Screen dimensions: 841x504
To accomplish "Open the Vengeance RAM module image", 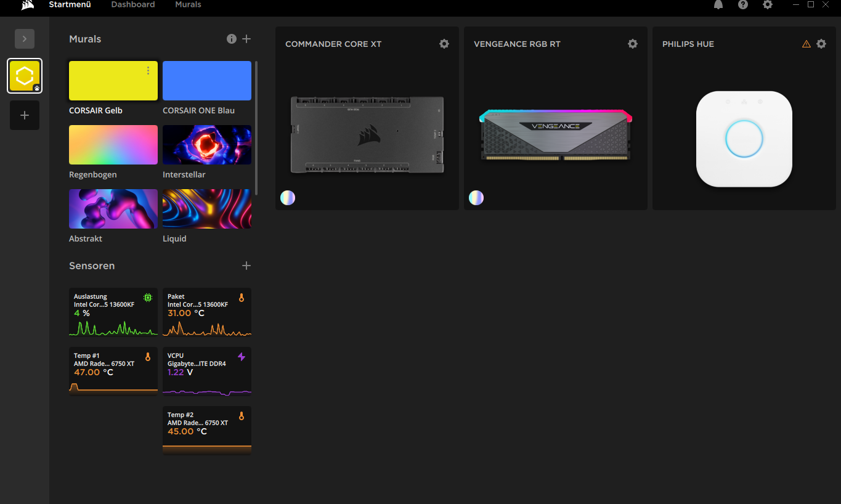I will [x=556, y=136].
